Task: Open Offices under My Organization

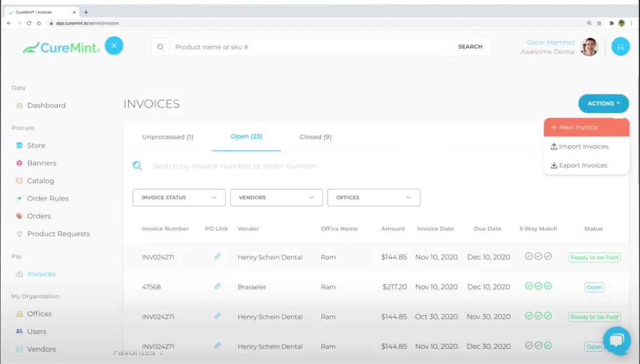Action: tap(39, 314)
